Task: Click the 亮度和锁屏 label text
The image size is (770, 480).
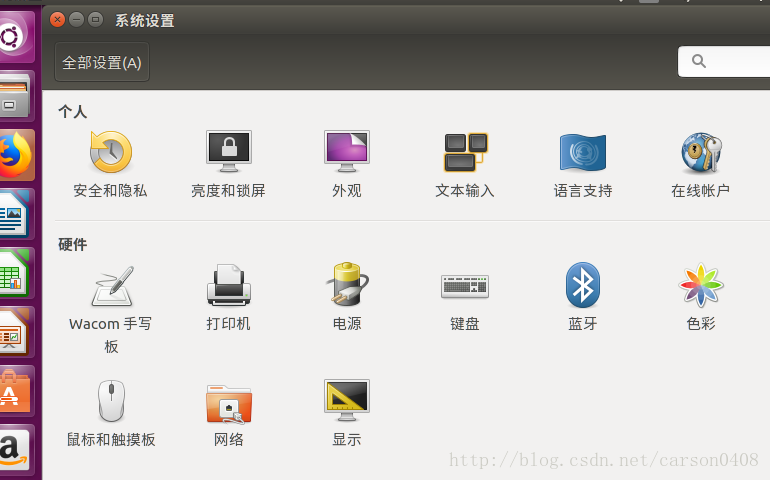Action: [228, 191]
